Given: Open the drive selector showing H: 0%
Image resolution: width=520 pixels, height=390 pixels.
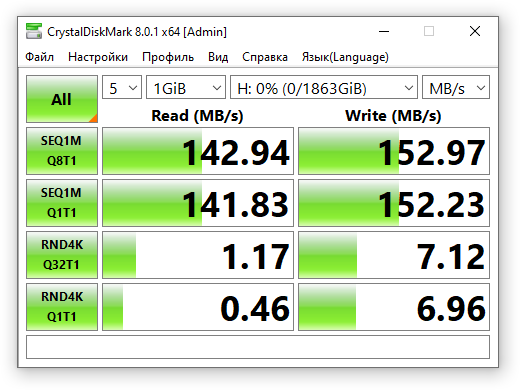Looking at the screenshot, I should [x=324, y=87].
